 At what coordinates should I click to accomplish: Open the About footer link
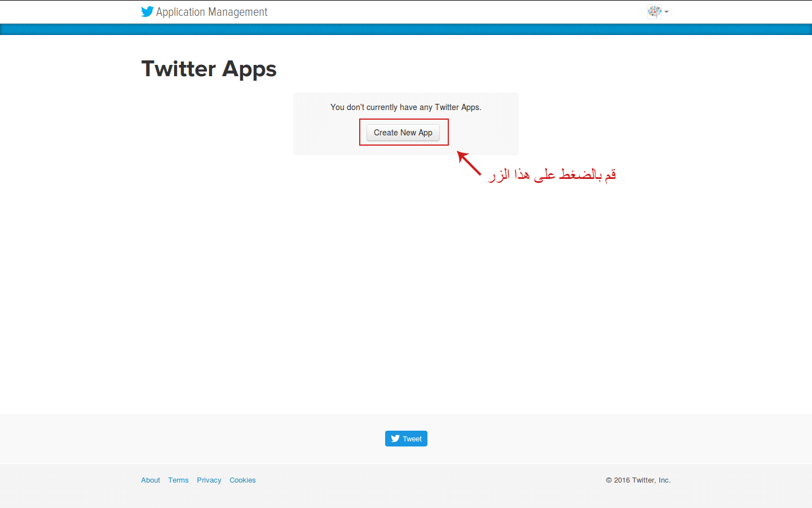151,480
